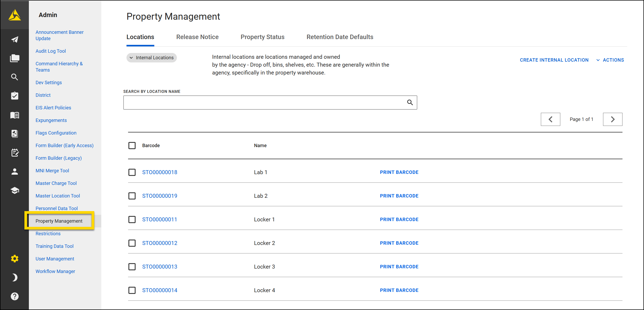This screenshot has height=310, width=644.
Task: Click the layers stack icon in the sidebar
Action: (x=14, y=190)
